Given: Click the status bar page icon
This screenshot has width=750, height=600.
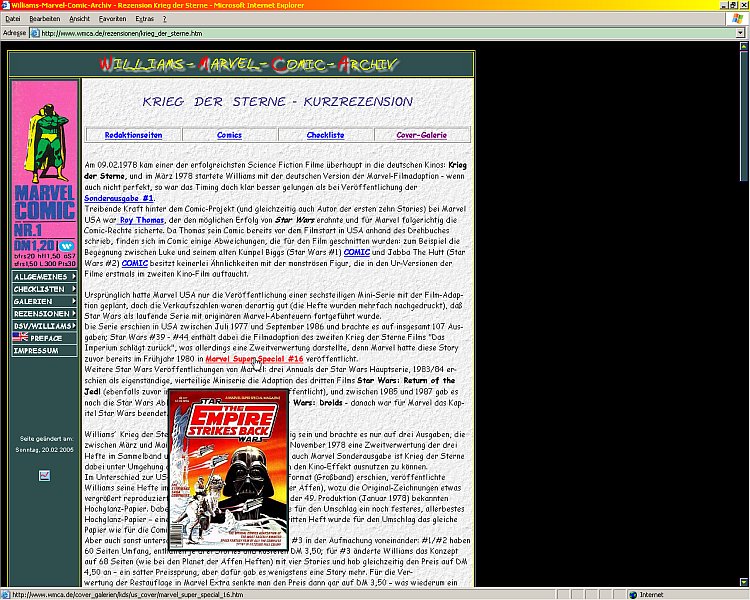Looking at the screenshot, I should tap(6, 595).
